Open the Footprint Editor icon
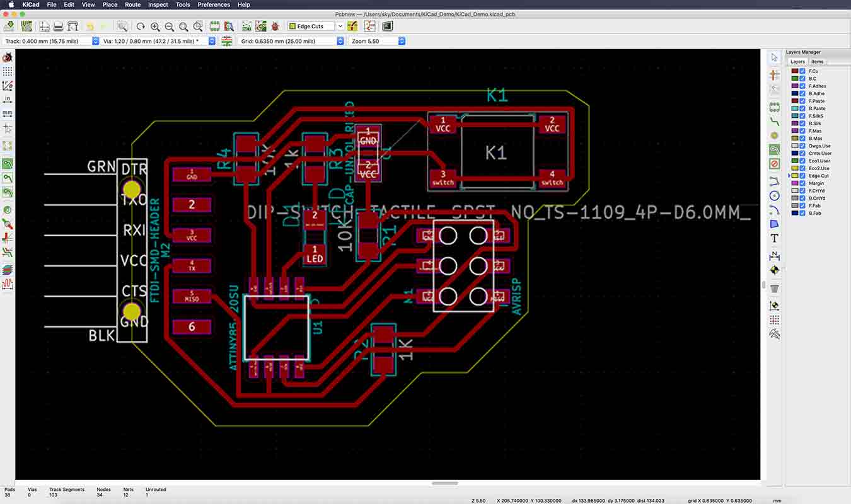The image size is (851, 504). 214,26
